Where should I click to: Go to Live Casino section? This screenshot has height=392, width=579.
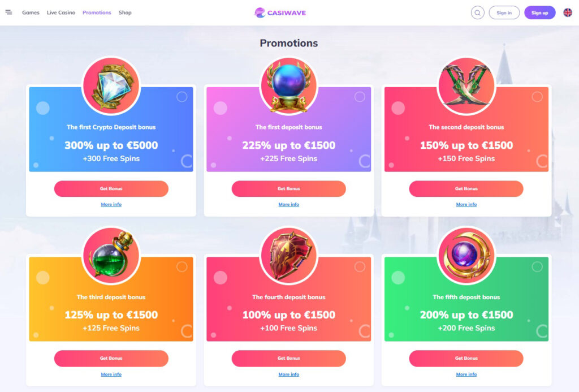pyautogui.click(x=61, y=12)
